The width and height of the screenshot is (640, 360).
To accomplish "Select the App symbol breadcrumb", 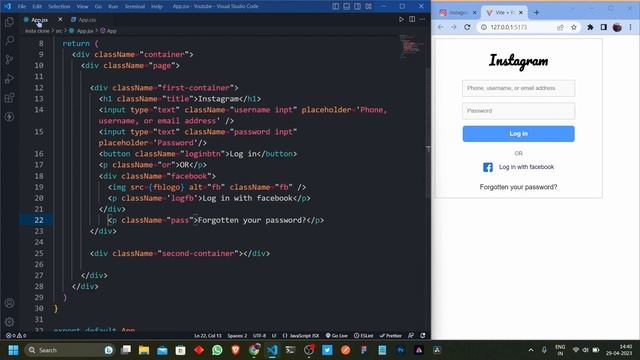I will coord(109,31).
